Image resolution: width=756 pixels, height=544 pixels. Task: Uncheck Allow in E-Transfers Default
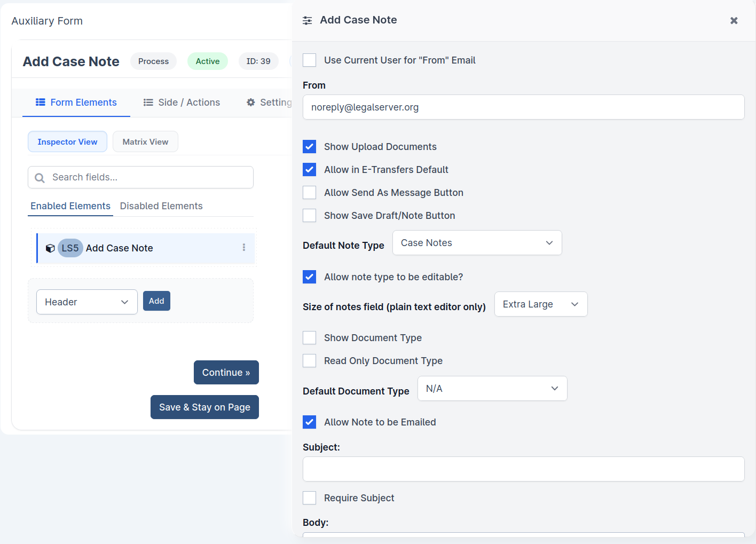310,169
